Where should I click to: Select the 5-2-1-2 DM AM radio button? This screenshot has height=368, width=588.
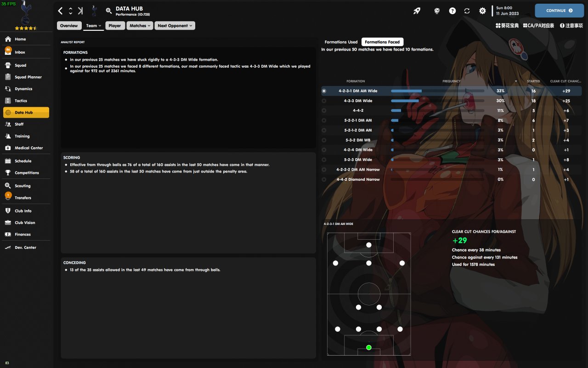[324, 130]
